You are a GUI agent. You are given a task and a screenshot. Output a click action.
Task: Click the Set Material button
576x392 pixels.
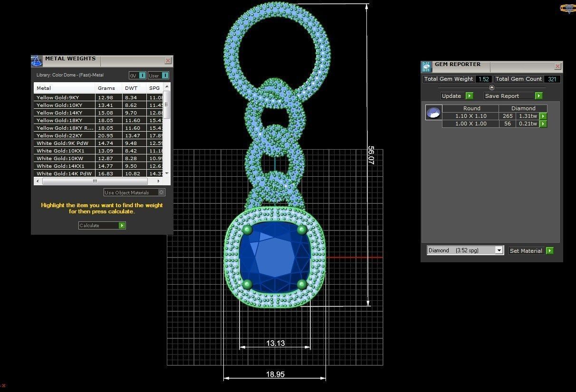528,251
